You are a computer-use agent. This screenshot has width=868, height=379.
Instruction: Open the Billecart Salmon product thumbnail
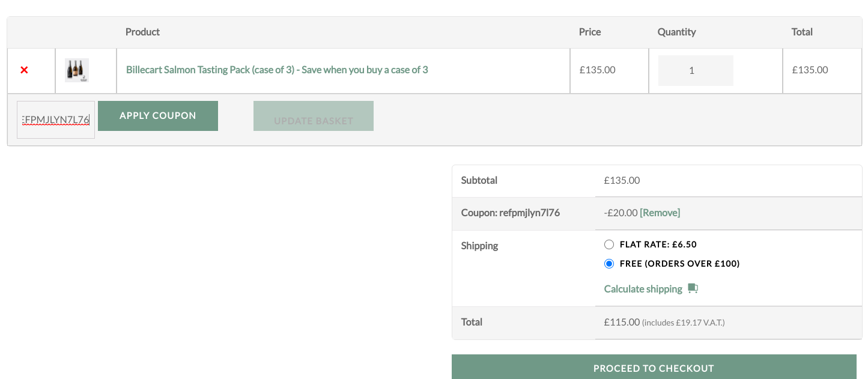click(77, 70)
